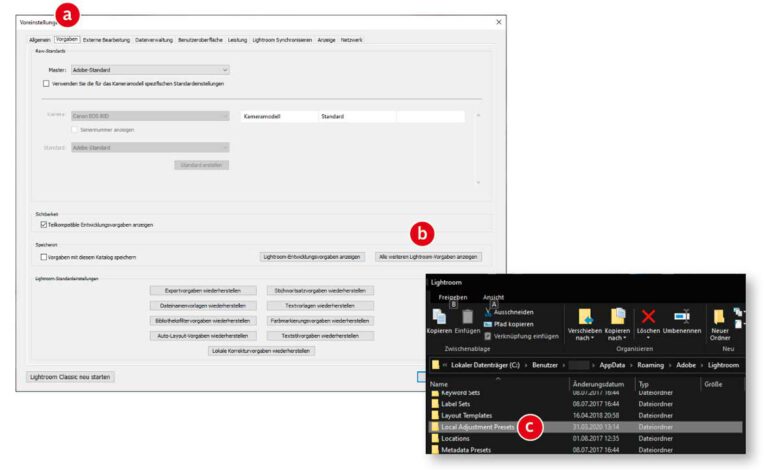Switch to Allgemein tab
Viewport: 780px width, 470px height.
pyautogui.click(x=39, y=40)
